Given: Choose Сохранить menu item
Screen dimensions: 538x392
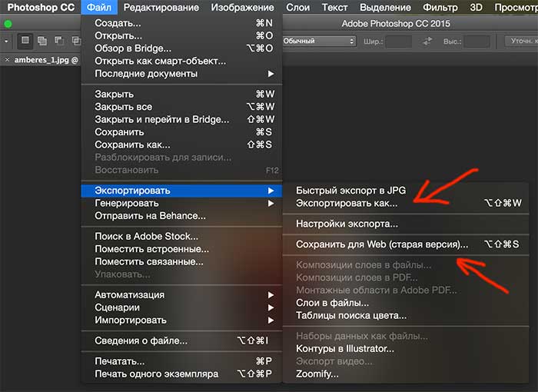Looking at the screenshot, I should [182, 132].
